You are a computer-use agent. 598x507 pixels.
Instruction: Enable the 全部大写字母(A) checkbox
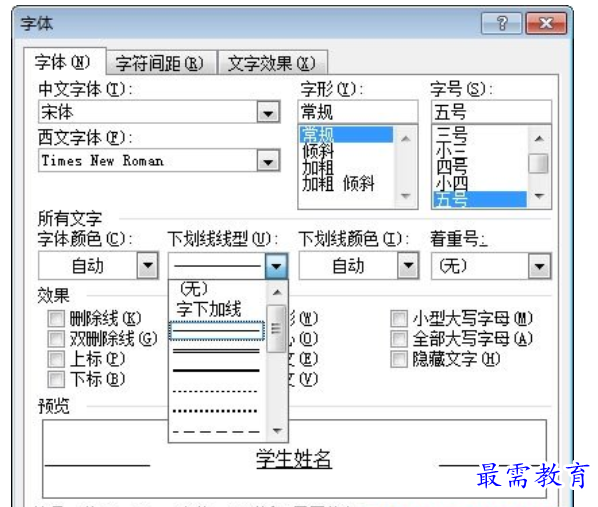click(399, 339)
